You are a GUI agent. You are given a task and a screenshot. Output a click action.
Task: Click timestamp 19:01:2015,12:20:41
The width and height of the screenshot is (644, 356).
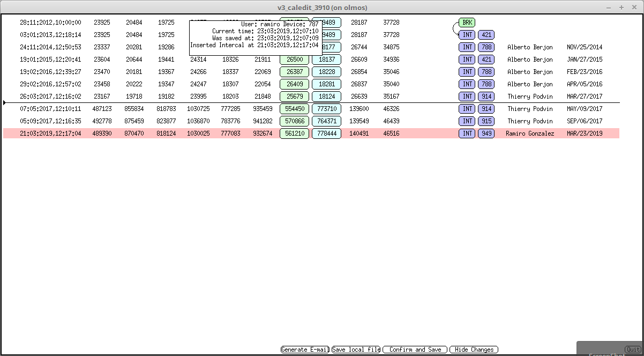[51, 60]
